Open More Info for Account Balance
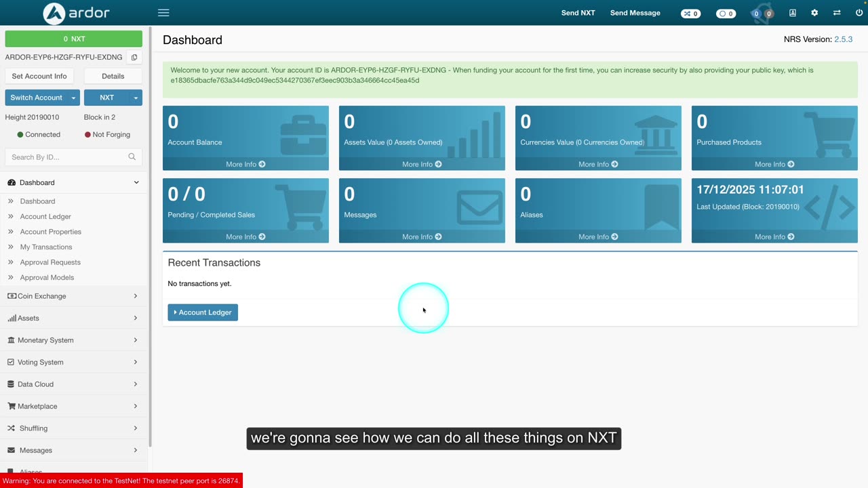Image resolution: width=868 pixels, height=488 pixels. click(x=245, y=164)
